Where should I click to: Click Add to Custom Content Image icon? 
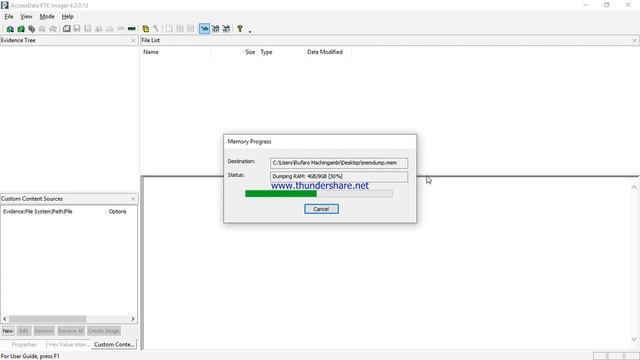pos(98,29)
